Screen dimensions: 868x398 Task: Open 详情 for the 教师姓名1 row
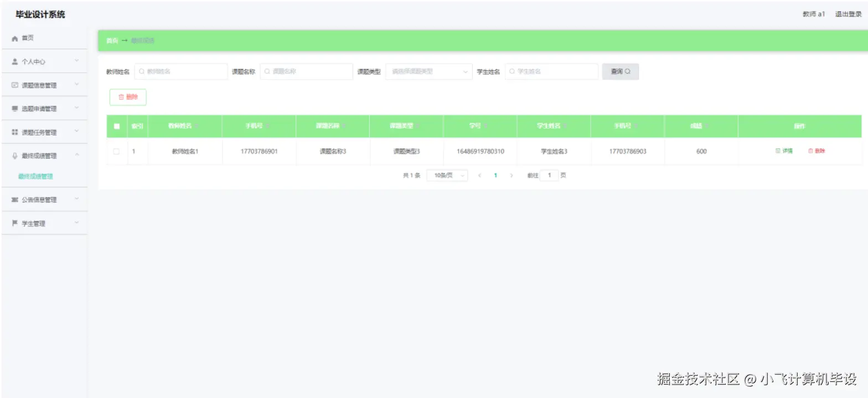(x=784, y=151)
